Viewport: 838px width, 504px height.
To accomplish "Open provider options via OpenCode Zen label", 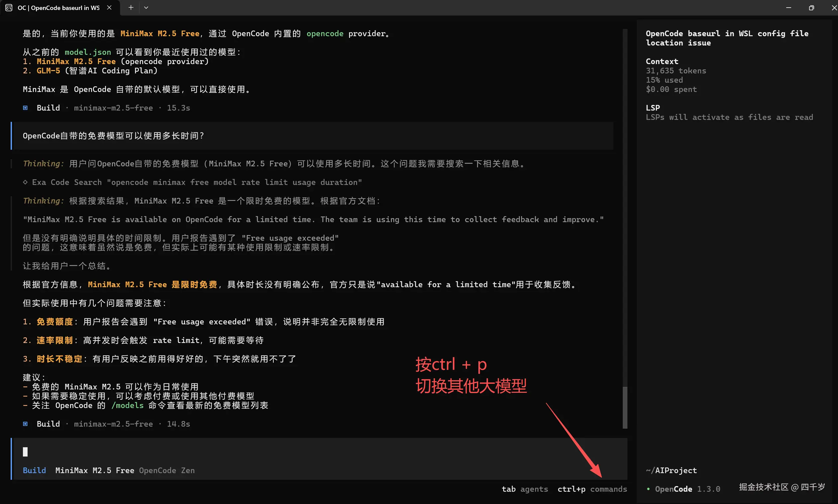I will (167, 470).
